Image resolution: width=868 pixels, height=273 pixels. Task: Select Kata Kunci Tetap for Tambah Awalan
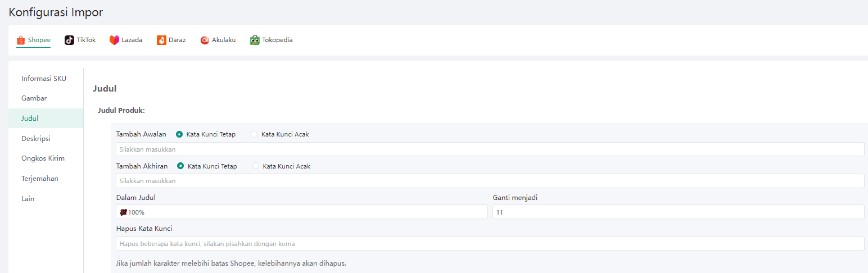(x=179, y=134)
